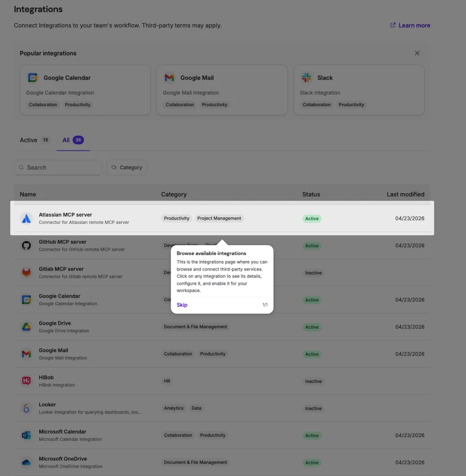Click the Inactive status badge for Looker

[x=313, y=408]
